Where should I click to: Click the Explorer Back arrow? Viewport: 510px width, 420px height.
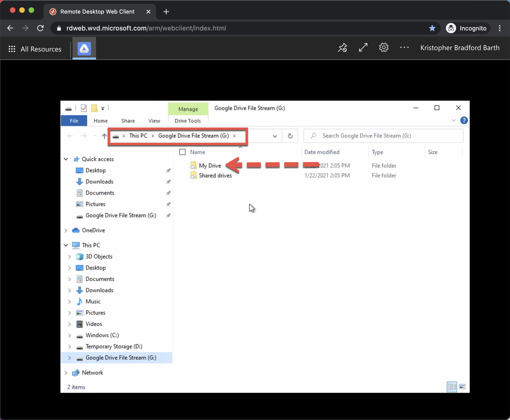70,136
